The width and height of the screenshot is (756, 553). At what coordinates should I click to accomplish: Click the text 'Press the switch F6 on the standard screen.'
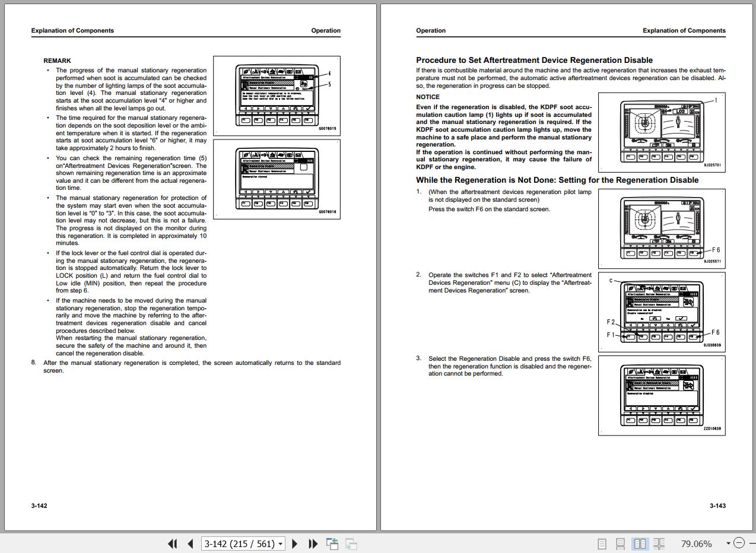pos(489,209)
